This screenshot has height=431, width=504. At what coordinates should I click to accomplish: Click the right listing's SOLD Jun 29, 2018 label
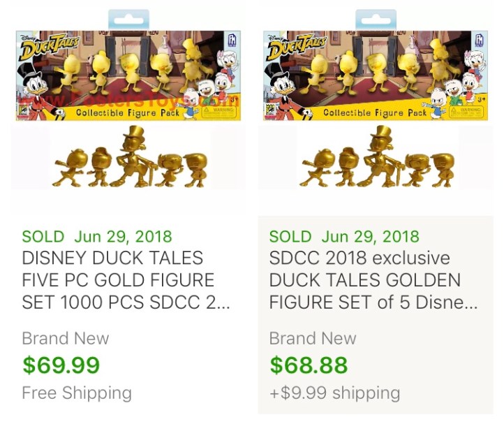344,236
